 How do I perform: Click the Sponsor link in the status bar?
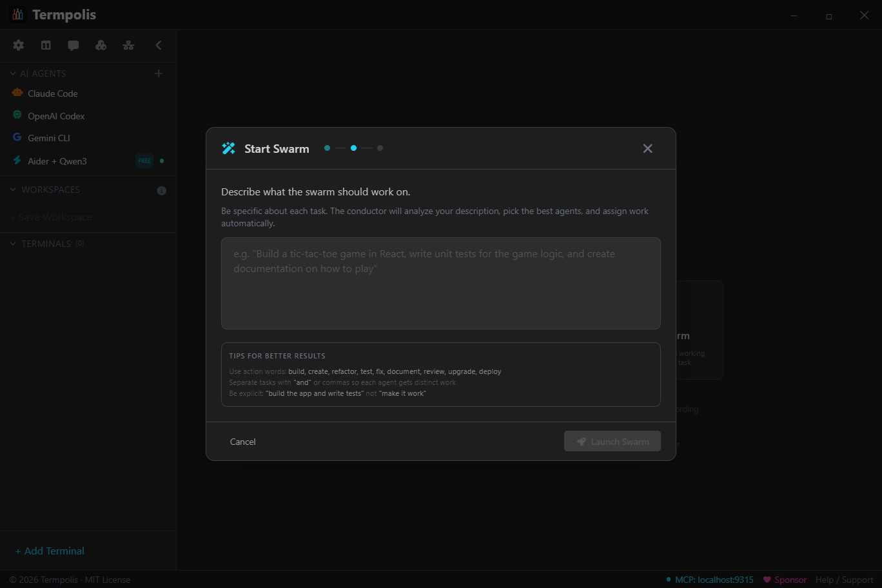(789, 579)
